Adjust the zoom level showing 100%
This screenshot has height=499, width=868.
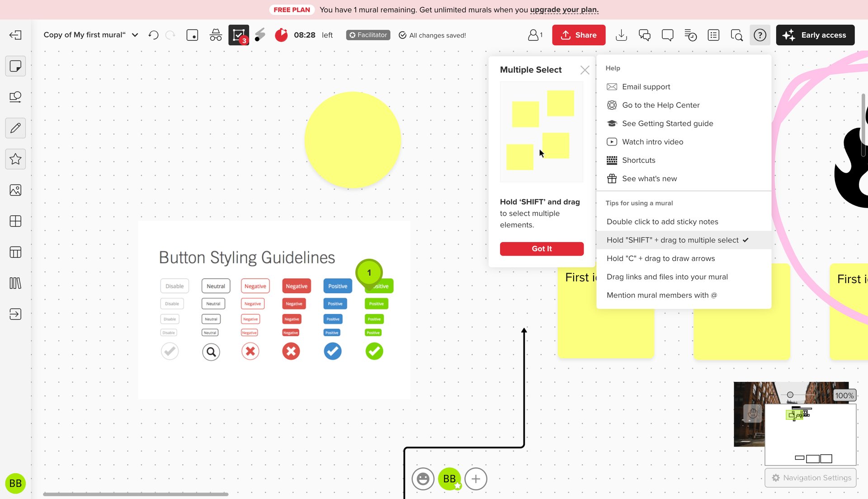tap(844, 395)
